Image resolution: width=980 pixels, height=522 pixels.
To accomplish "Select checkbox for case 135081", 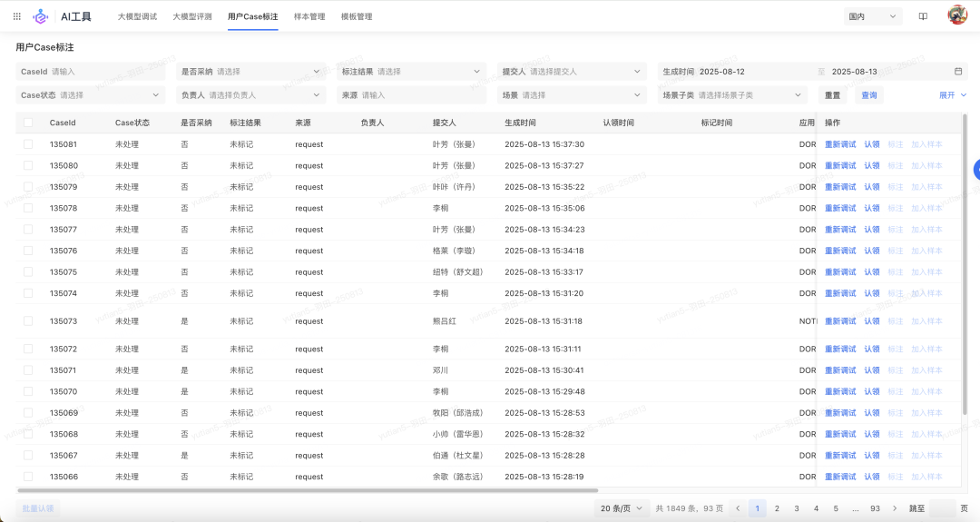I will (28, 143).
